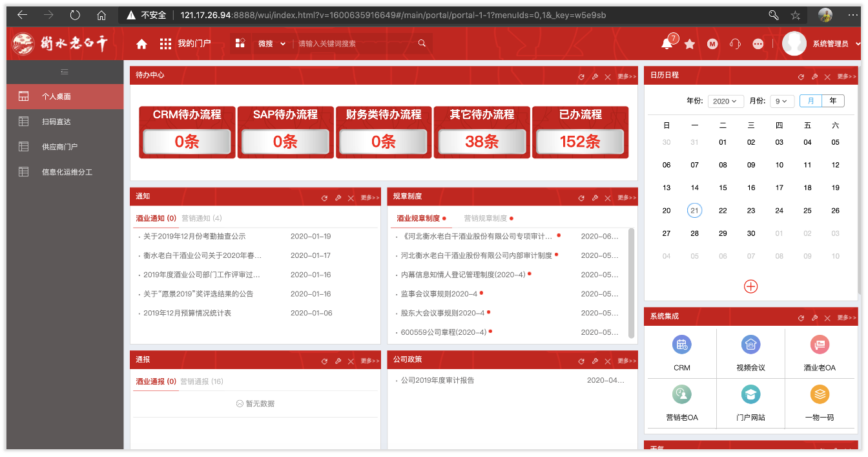Screen dimensions: 868x457
Task: Click the browser address bar URL
Action: (x=393, y=15)
